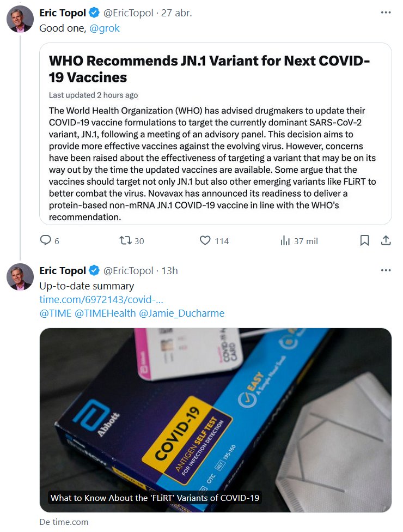Share the first tweet via share icon
Image resolution: width=403 pixels, height=532 pixels.
pos(385,240)
